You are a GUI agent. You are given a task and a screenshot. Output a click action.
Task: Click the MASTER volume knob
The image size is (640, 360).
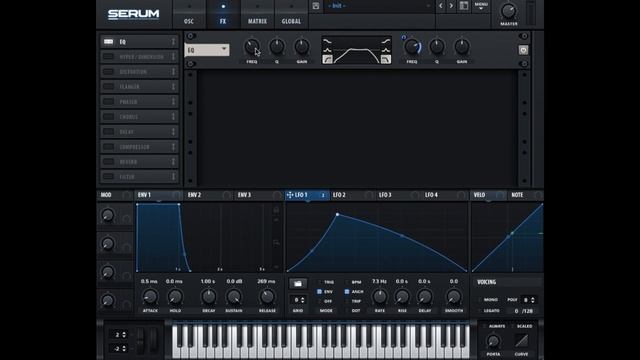point(509,11)
